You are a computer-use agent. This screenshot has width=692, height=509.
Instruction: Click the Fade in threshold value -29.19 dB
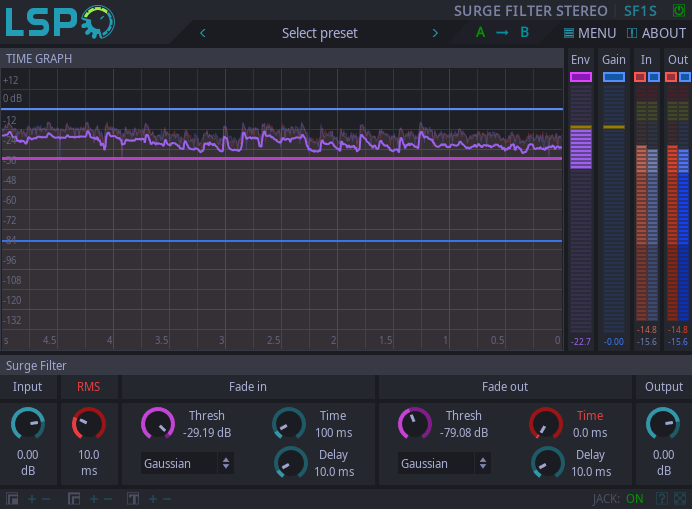coord(207,433)
